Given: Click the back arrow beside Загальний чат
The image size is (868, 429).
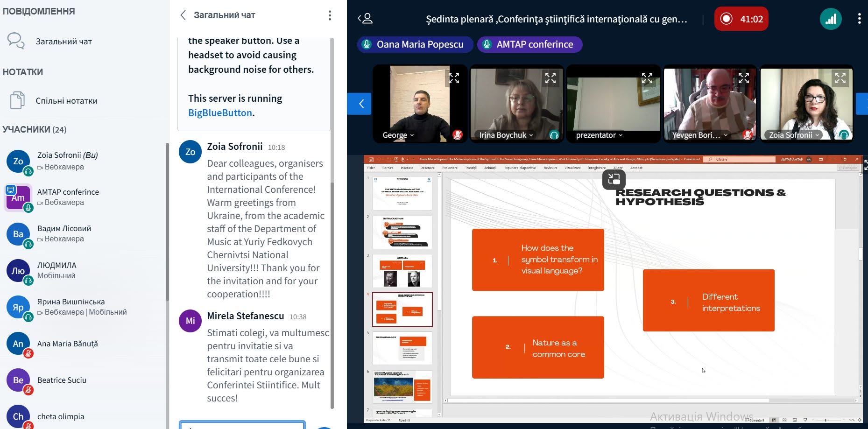Looking at the screenshot, I should (x=183, y=15).
